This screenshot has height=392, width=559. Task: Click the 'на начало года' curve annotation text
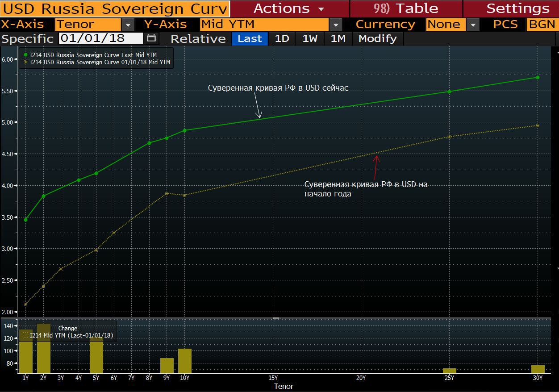366,189
